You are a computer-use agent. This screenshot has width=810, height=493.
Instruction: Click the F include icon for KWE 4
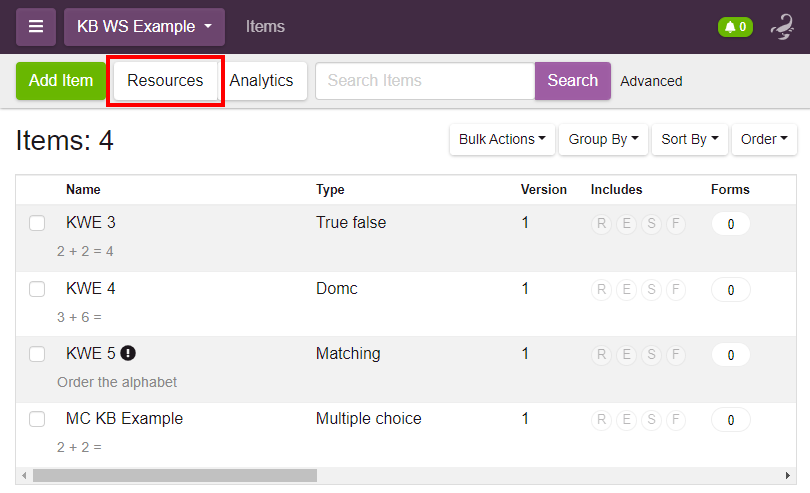[x=676, y=289]
